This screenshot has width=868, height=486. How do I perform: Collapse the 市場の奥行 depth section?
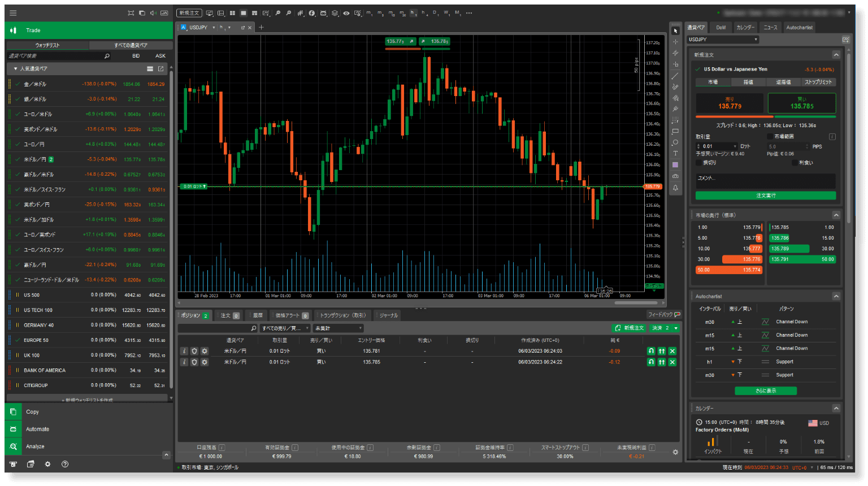(x=836, y=215)
